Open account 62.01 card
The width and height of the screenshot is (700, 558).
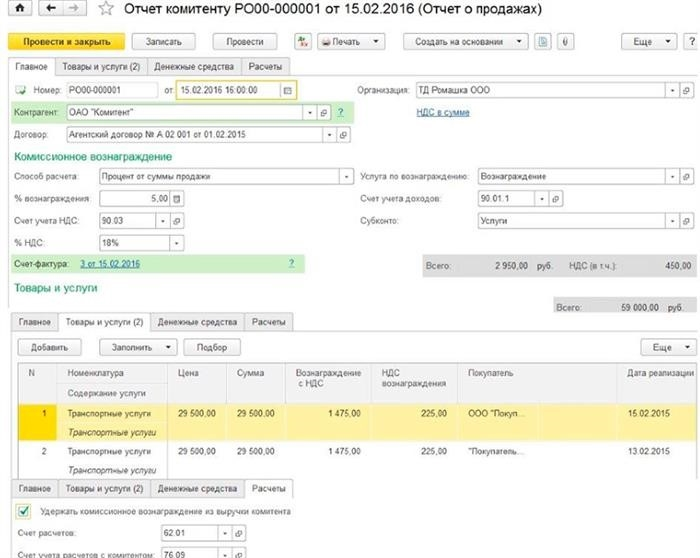pos(239,533)
